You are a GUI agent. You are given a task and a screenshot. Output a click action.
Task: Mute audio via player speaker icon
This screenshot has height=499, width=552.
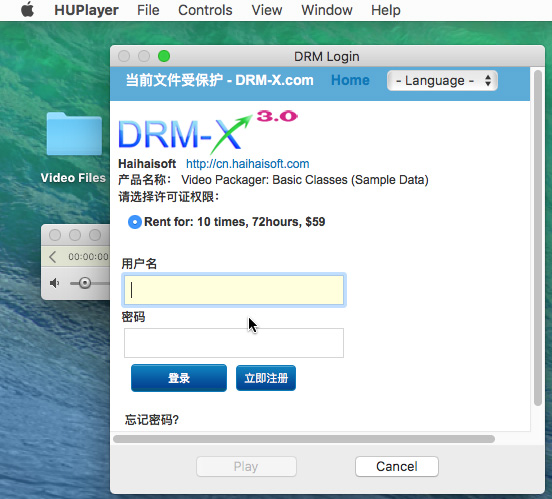tap(54, 283)
